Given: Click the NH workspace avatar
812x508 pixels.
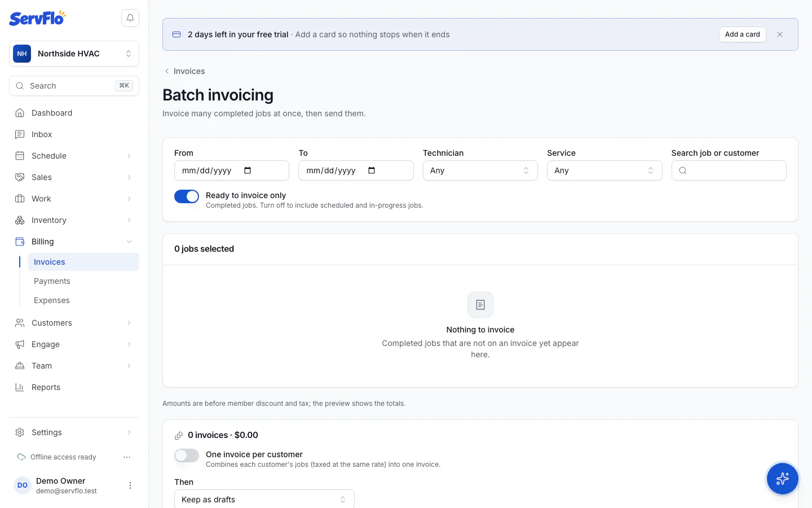Looking at the screenshot, I should (22, 54).
